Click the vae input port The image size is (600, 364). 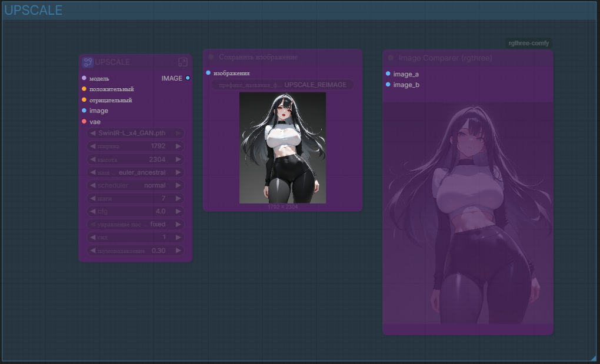coord(84,122)
